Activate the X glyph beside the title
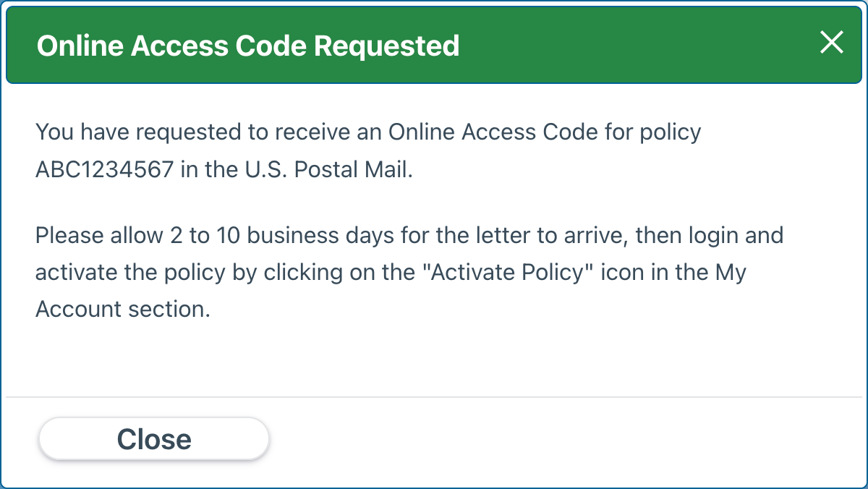 831,43
